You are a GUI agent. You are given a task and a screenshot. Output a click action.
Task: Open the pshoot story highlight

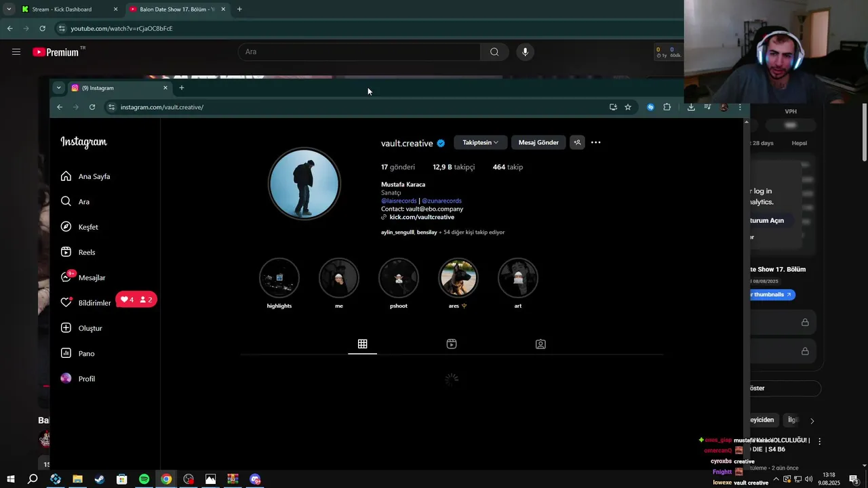(399, 278)
